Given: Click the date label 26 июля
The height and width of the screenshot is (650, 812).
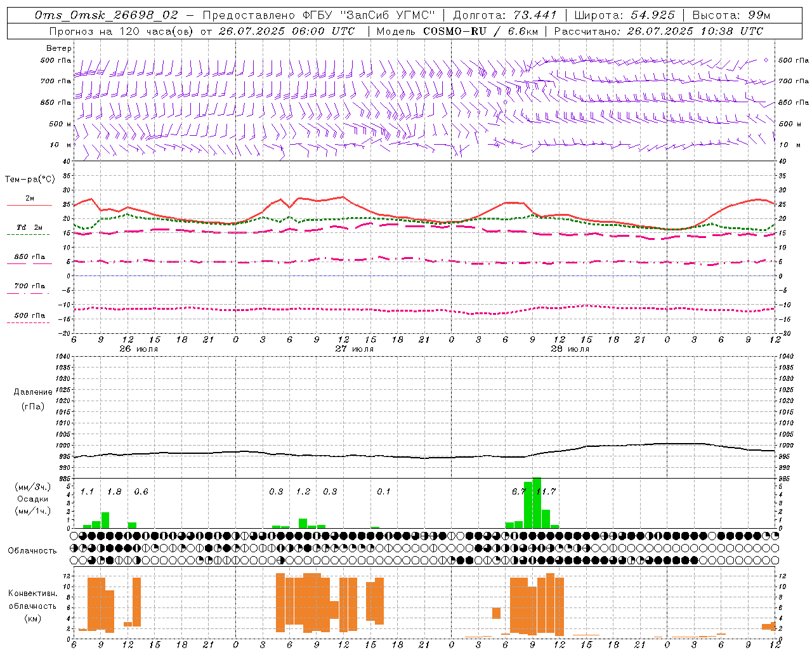Looking at the screenshot, I should [139, 349].
